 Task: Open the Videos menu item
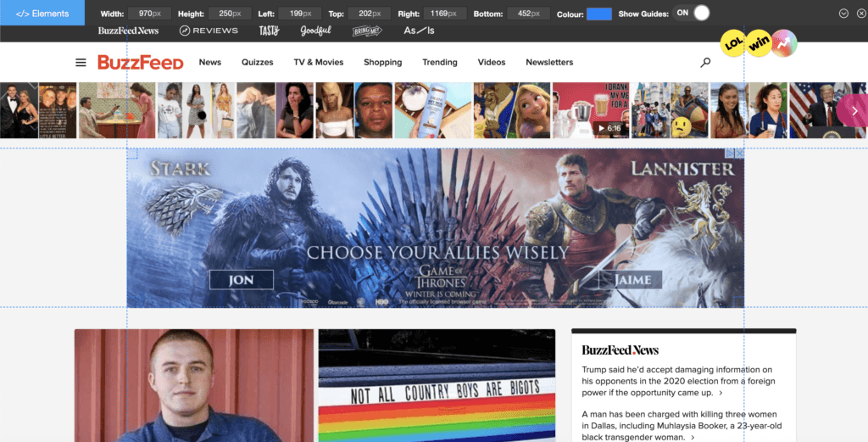[x=492, y=62]
